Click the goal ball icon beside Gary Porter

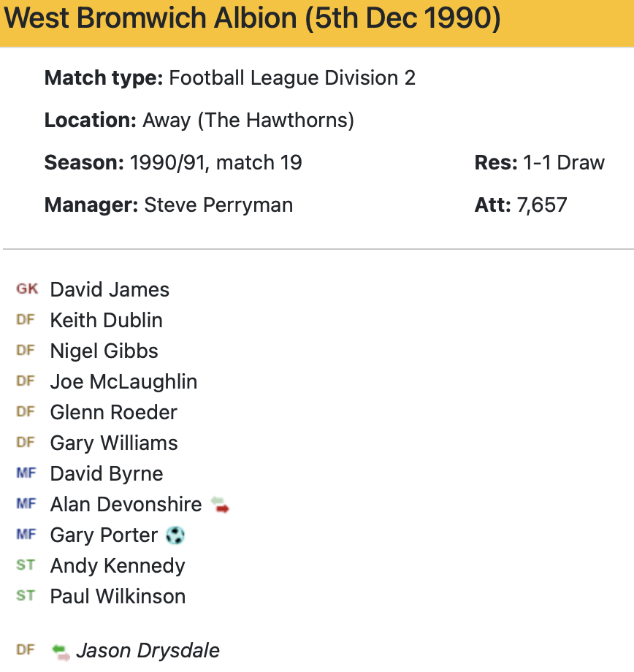(x=175, y=535)
